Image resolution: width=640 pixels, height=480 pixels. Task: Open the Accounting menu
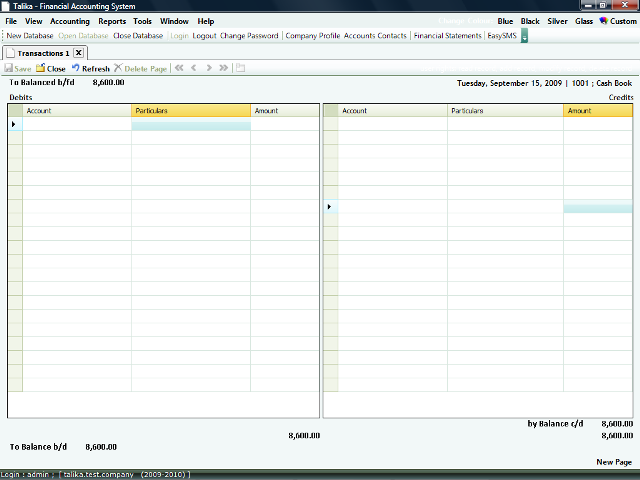[x=69, y=21]
